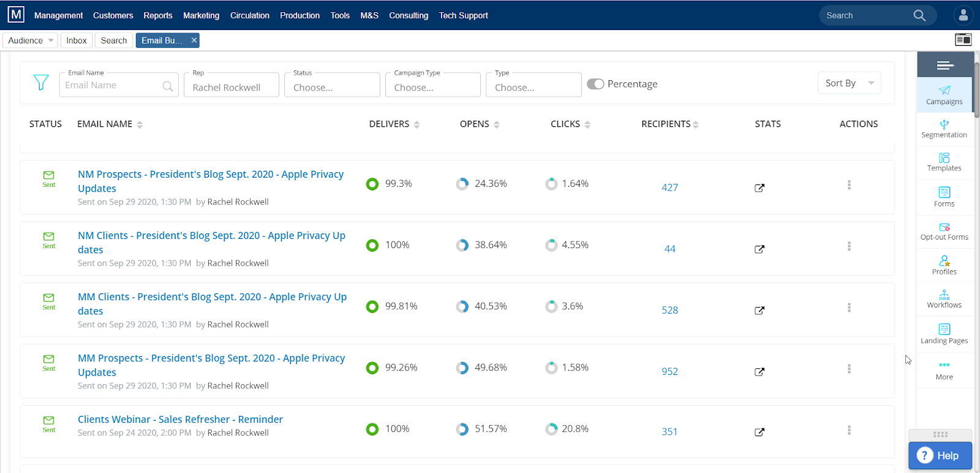Open Workflows in the right sidebar

[x=944, y=299]
